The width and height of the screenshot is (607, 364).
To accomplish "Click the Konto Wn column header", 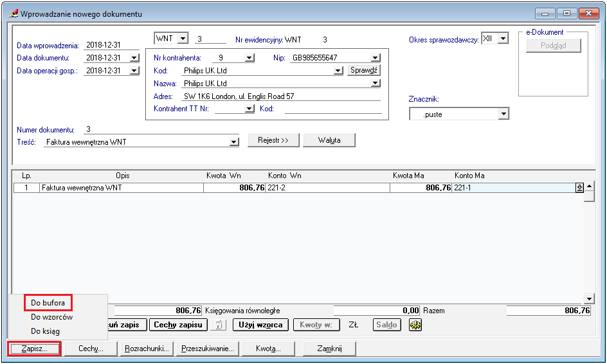I will pyautogui.click(x=284, y=176).
